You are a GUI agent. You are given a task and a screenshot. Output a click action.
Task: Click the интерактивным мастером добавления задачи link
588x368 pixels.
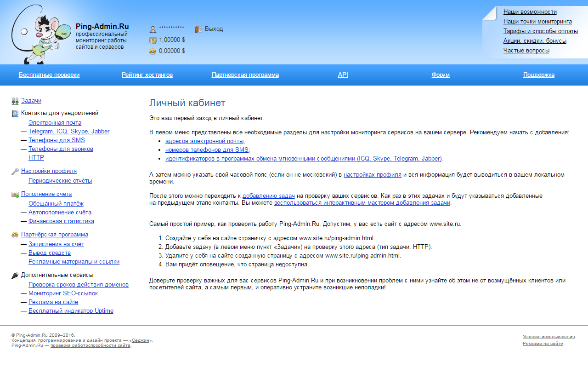click(x=362, y=203)
